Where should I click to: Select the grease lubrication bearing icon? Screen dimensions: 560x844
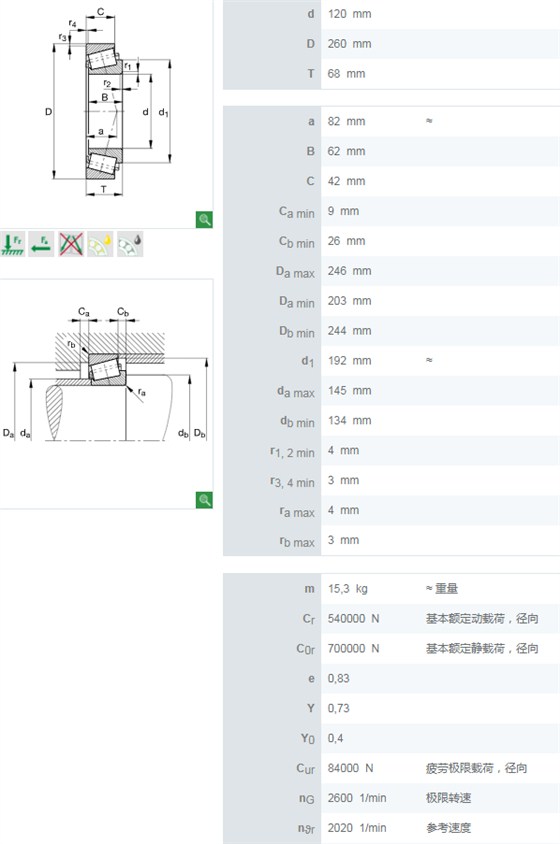tap(130, 244)
